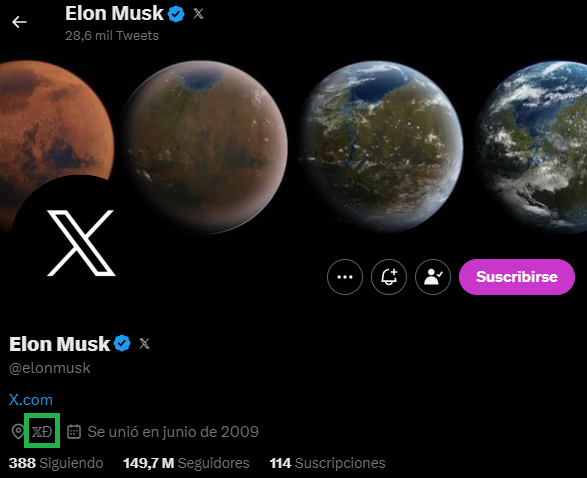Open the three-dot more options menu

(345, 277)
